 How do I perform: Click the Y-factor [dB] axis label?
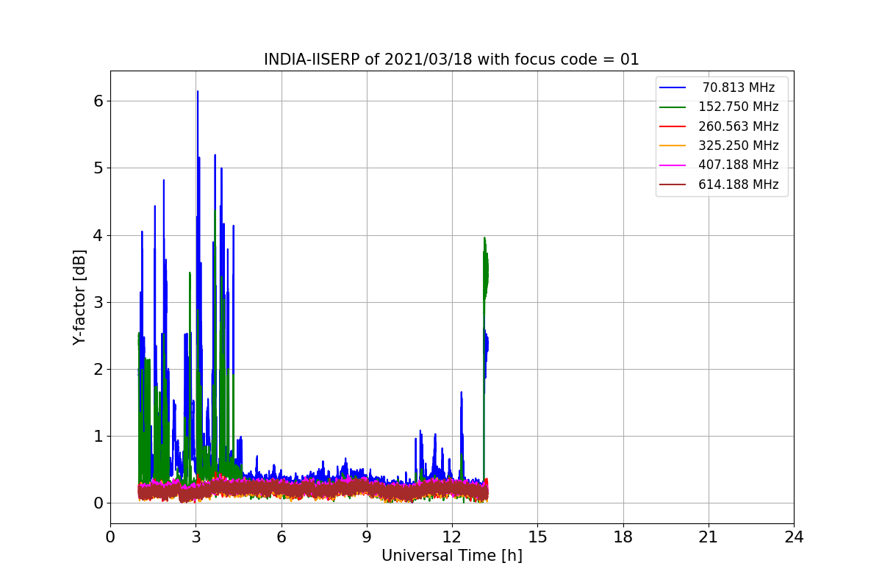[x=79, y=297]
